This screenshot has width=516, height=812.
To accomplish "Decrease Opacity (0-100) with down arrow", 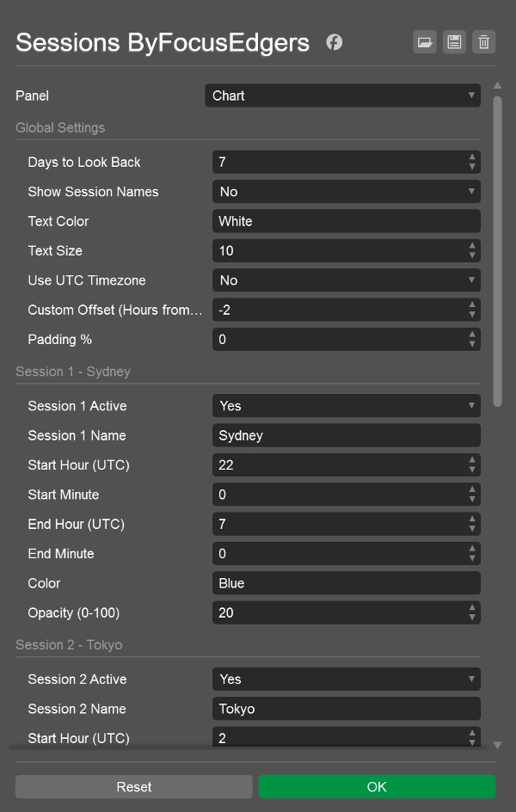I will click(x=472, y=618).
